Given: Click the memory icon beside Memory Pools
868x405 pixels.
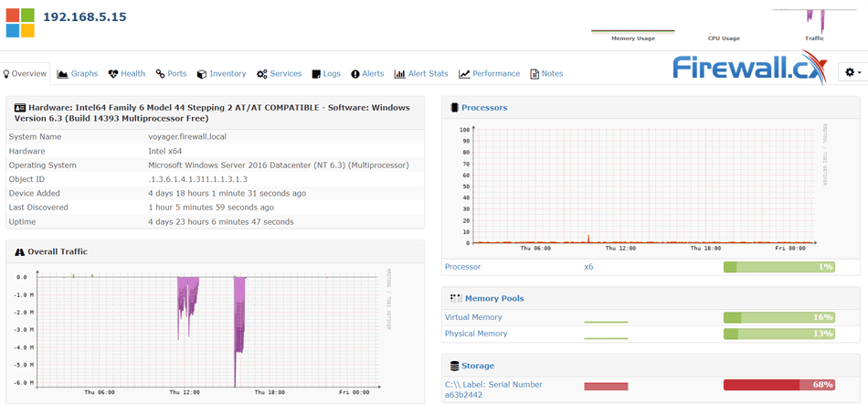Looking at the screenshot, I should point(456,298).
